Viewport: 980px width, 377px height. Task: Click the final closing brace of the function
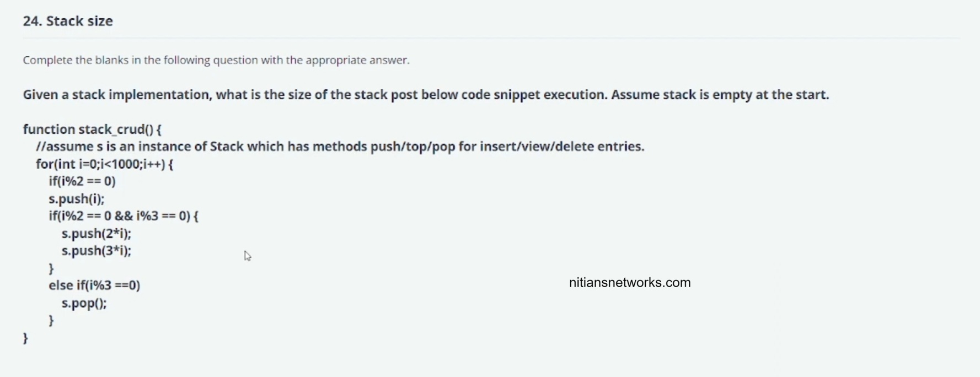click(25, 338)
